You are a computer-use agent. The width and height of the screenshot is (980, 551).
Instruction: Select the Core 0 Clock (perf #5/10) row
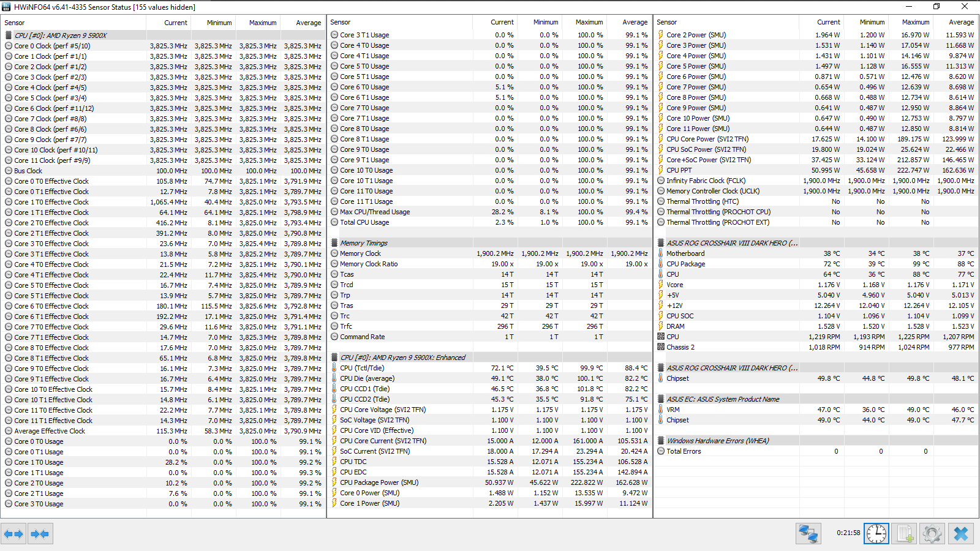[164, 46]
